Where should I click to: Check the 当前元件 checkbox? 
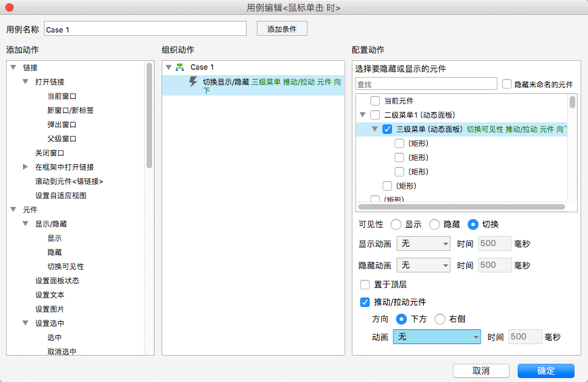[x=375, y=101]
